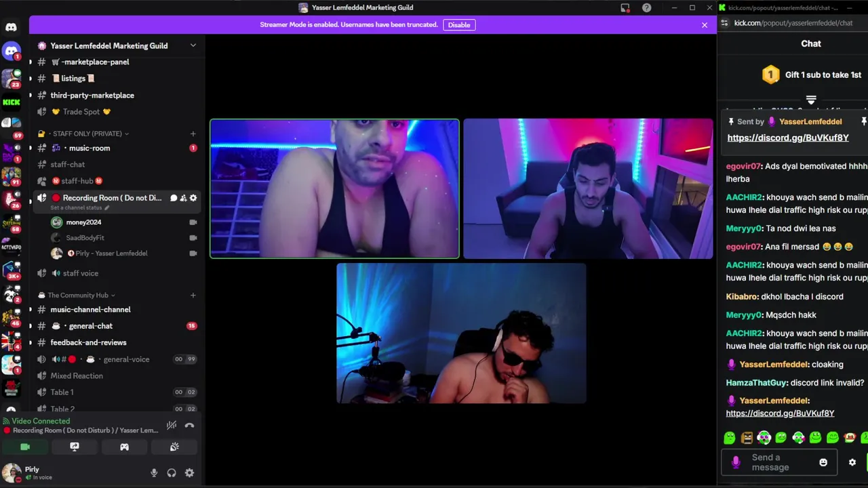Disable Streamer Mode
The height and width of the screenshot is (488, 868).
coord(459,25)
